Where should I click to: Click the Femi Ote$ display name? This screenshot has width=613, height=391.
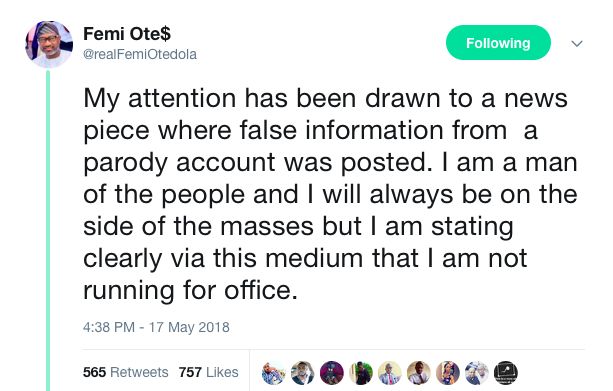tap(127, 34)
